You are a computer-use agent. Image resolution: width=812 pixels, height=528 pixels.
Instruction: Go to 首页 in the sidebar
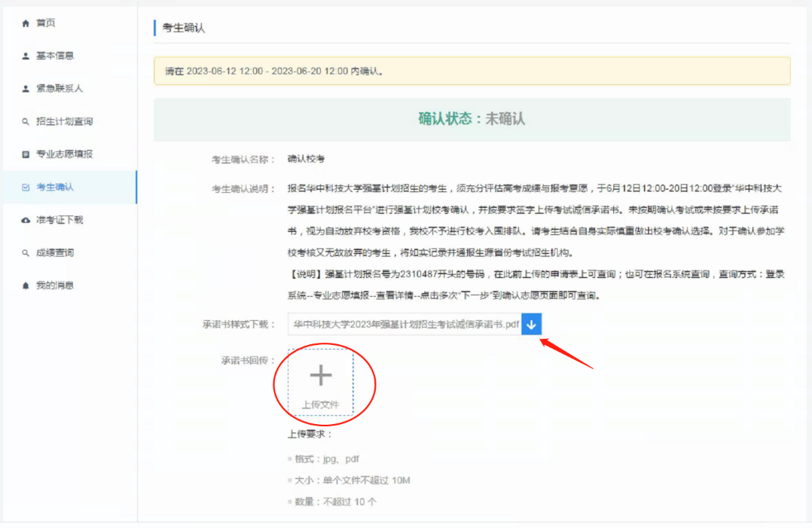[x=46, y=23]
